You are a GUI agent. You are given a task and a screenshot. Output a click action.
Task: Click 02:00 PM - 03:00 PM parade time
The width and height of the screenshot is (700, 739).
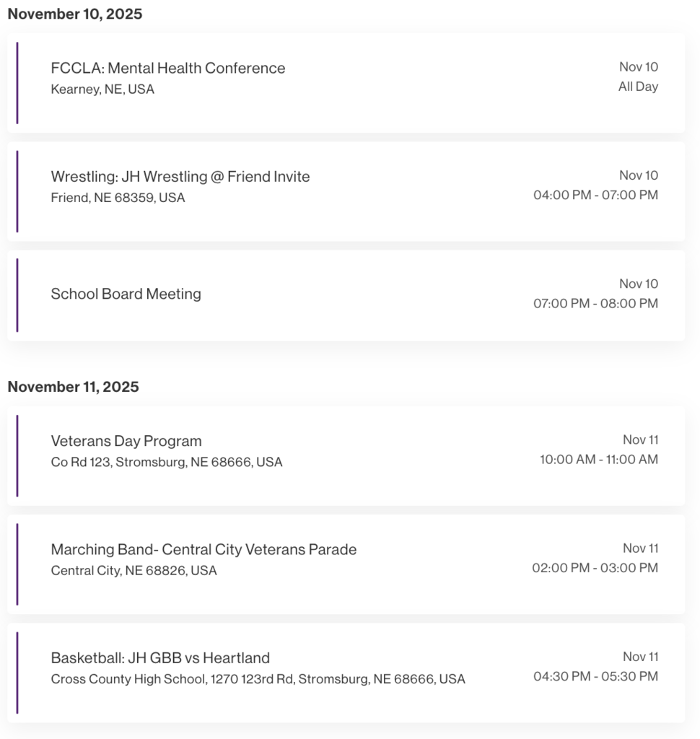coord(595,568)
